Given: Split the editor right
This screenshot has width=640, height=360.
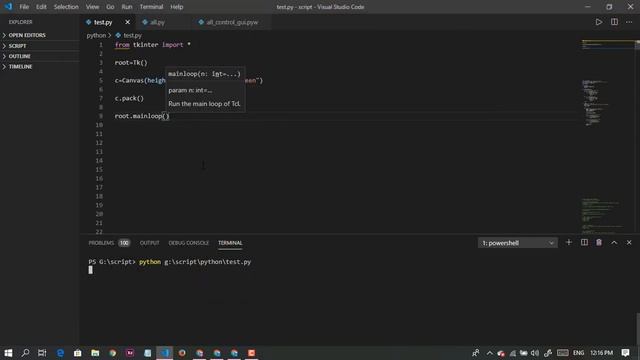Looking at the screenshot, I should (614, 22).
